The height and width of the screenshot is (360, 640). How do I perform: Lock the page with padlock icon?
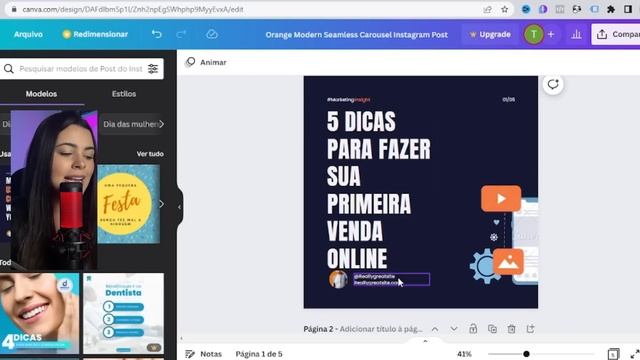(473, 329)
